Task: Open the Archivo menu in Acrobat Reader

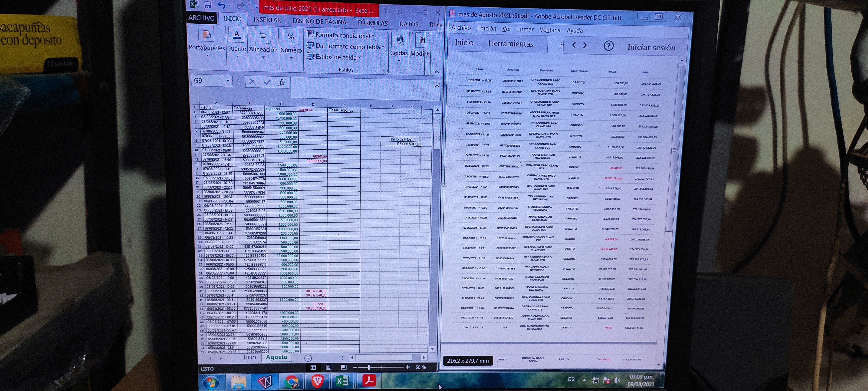Action: click(461, 28)
